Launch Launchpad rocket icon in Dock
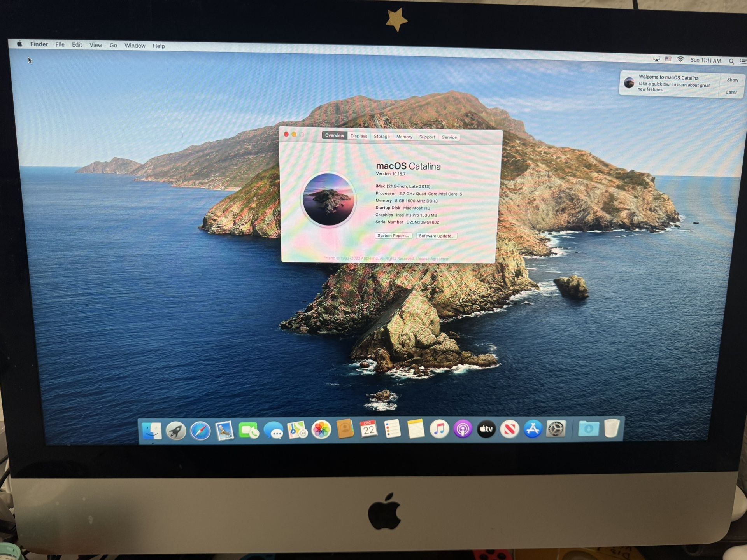Image resolution: width=747 pixels, height=560 pixels. click(176, 431)
